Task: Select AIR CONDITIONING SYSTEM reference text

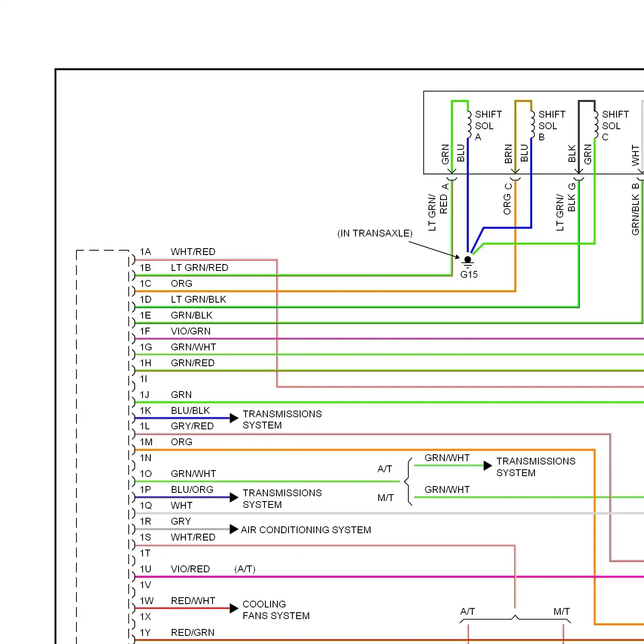Action: 306,530
